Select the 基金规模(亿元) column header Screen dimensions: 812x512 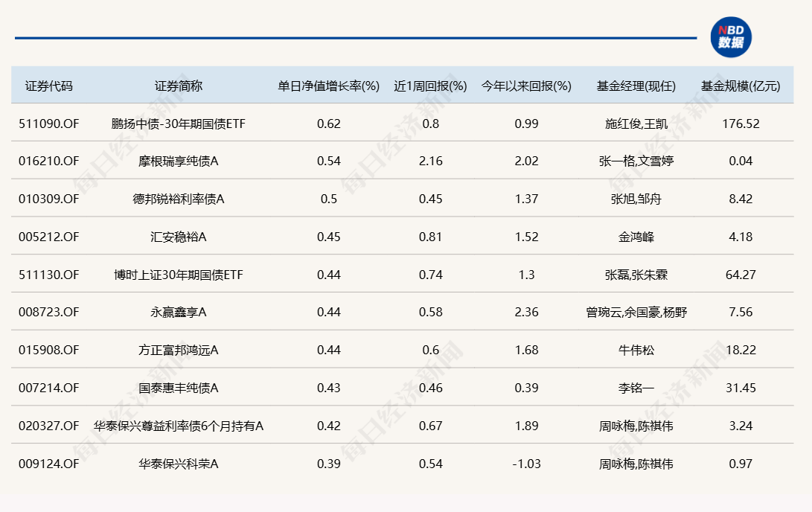point(741,86)
